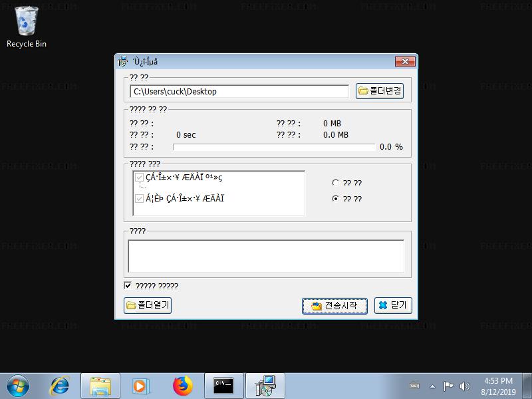Toggle first checkbox in the tree list
The image size is (532, 399).
tap(139, 178)
